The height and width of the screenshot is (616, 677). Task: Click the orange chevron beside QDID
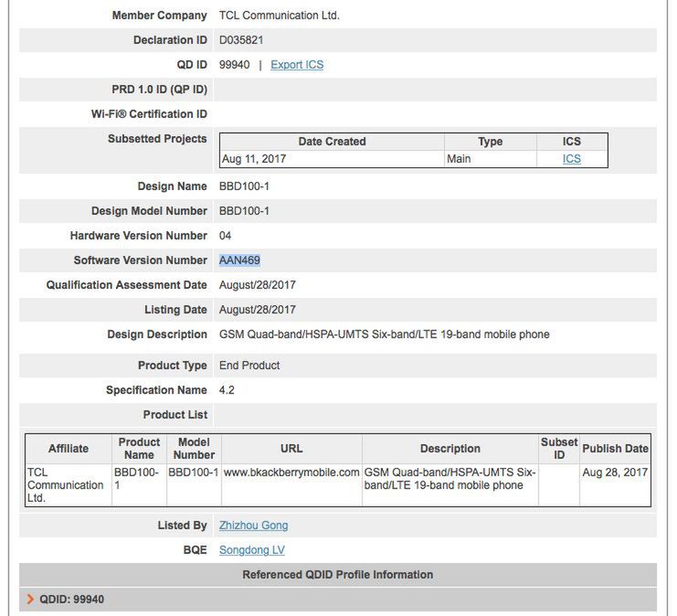coord(30,600)
